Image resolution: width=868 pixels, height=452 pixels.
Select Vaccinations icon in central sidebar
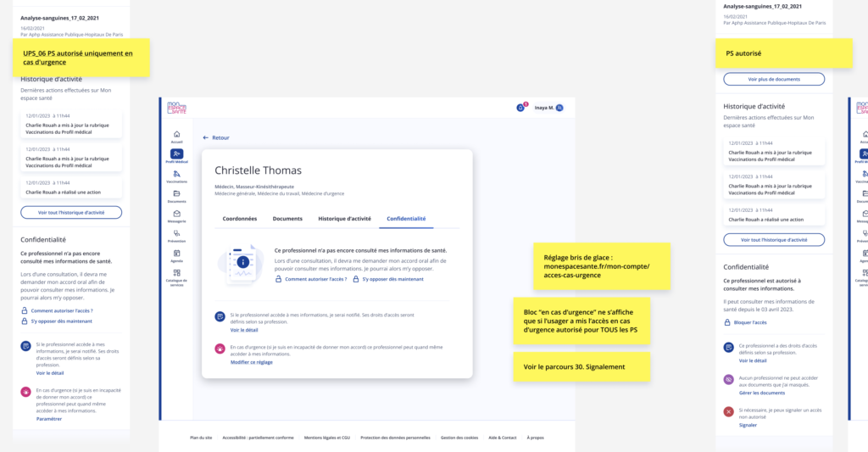[176, 175]
